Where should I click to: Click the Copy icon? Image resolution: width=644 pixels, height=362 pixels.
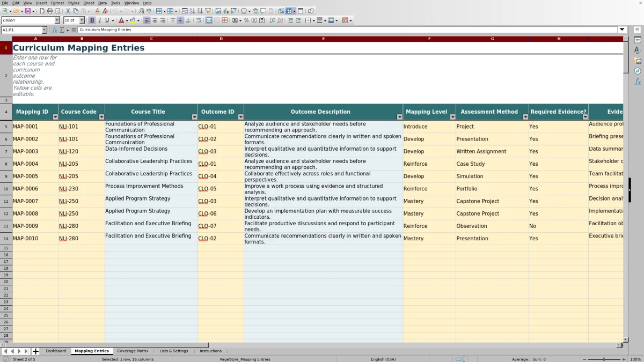coord(76,11)
